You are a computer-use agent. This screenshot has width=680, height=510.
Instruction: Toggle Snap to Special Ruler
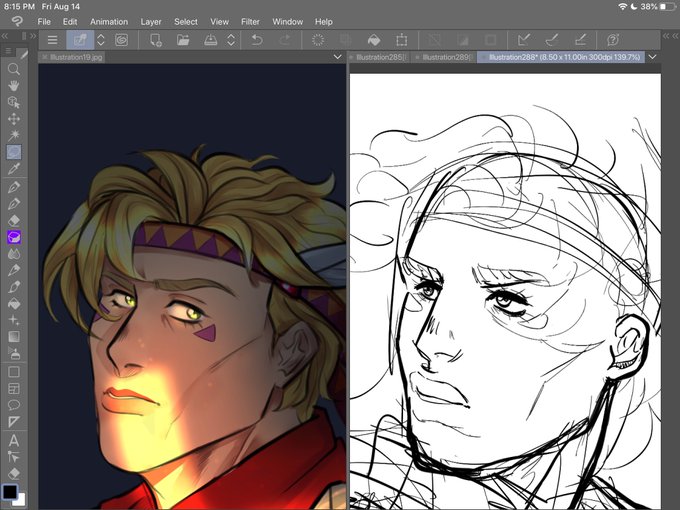click(x=552, y=40)
